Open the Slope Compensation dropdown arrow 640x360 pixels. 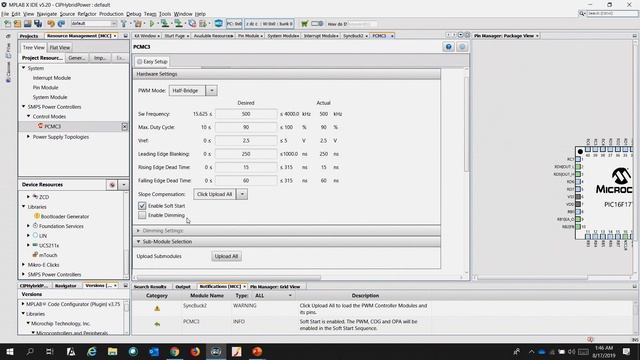point(242,194)
